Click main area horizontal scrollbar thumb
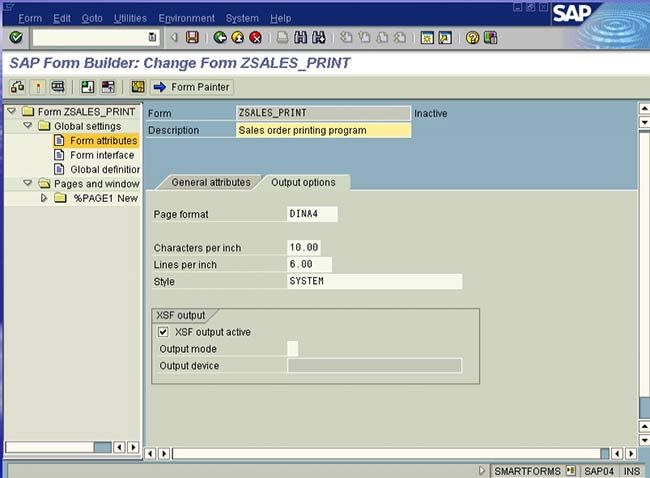The height and width of the screenshot is (478, 650). [x=604, y=454]
